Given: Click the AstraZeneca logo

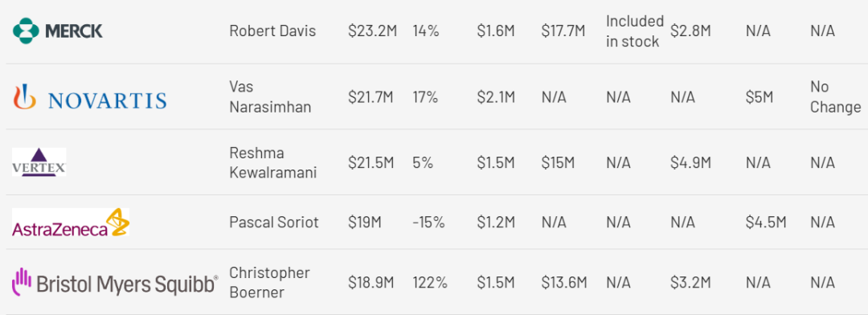Looking at the screenshot, I should [71, 223].
